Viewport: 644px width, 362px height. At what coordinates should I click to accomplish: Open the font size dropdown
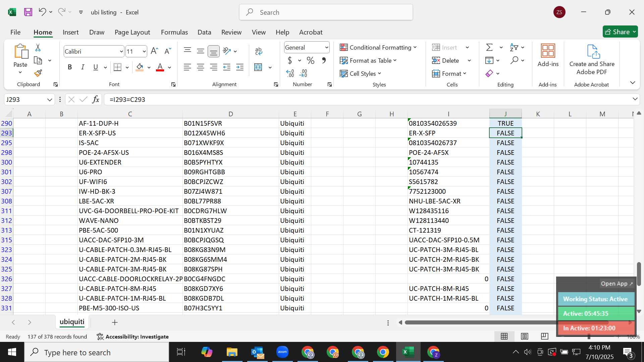click(144, 51)
